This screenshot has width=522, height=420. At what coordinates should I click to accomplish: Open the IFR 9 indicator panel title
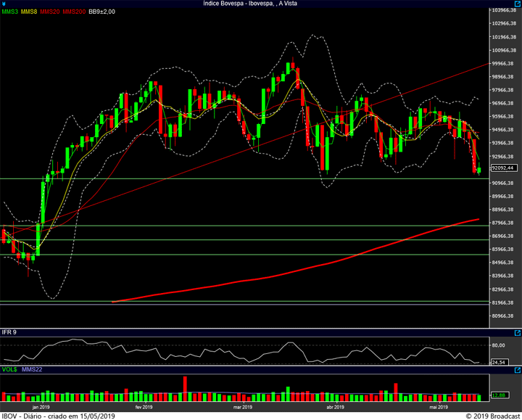pos(9,332)
